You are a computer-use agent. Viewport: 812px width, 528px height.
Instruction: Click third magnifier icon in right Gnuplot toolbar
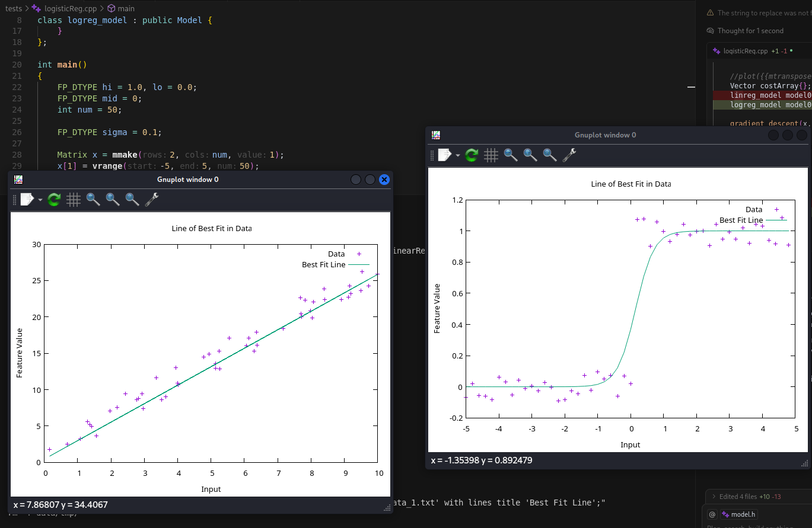pos(550,155)
